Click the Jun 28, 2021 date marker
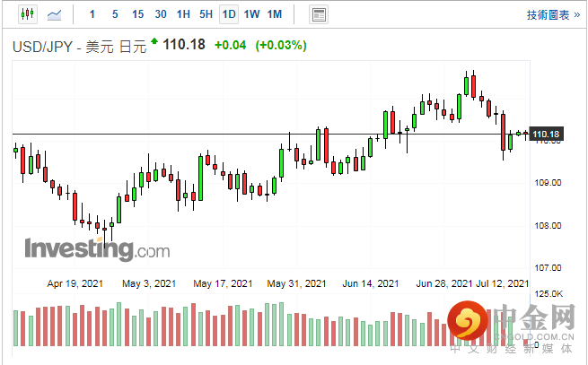This screenshot has width=588, height=365. click(444, 283)
